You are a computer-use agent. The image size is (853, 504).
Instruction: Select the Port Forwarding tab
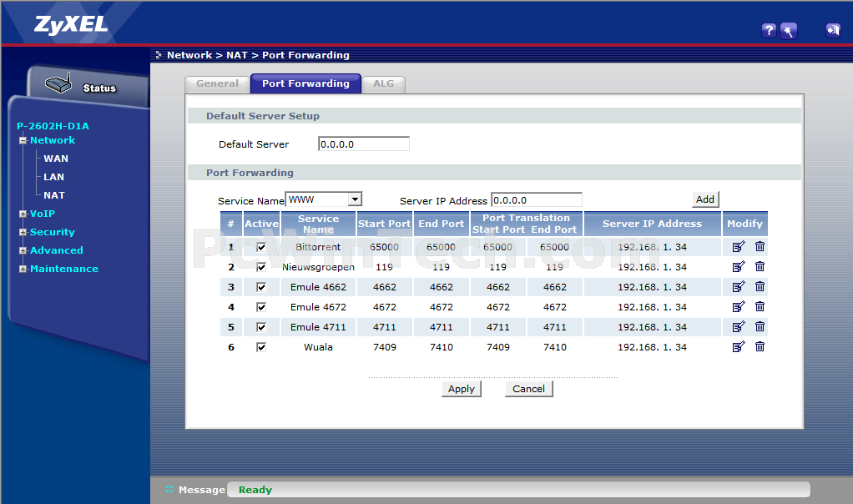click(x=305, y=83)
